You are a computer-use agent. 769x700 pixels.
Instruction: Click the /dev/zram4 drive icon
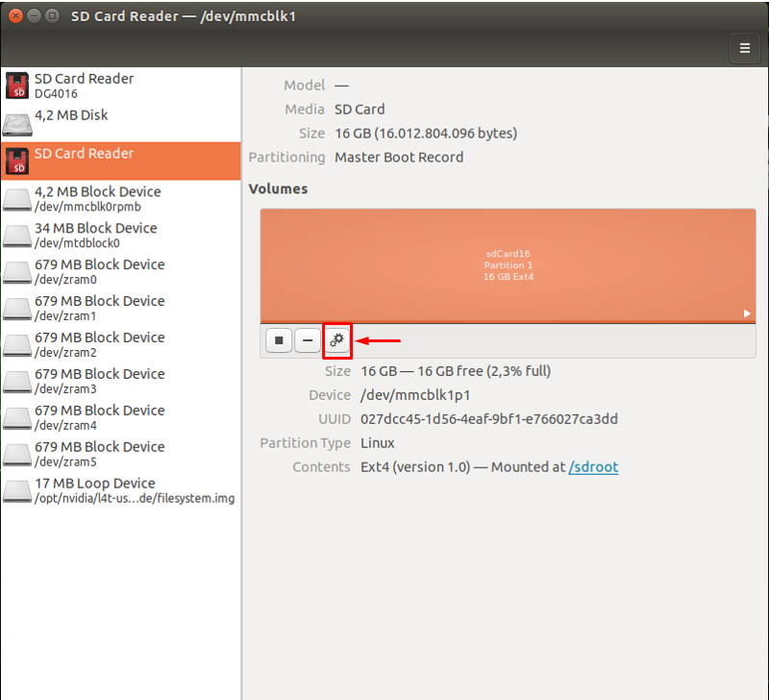coord(17,418)
